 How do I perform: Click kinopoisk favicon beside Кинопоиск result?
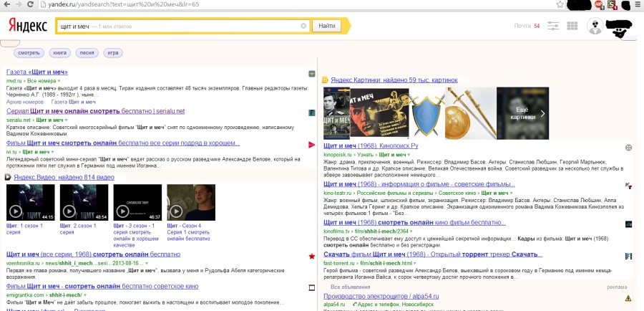pyautogui.click(x=628, y=148)
